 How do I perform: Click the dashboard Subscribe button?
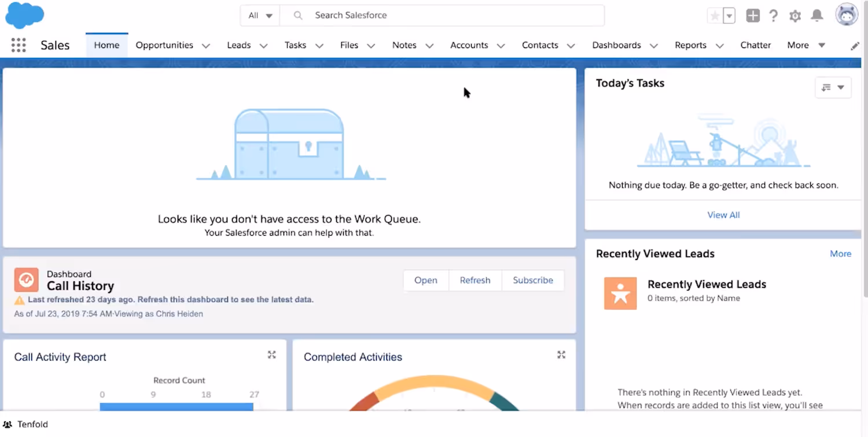[x=533, y=280]
